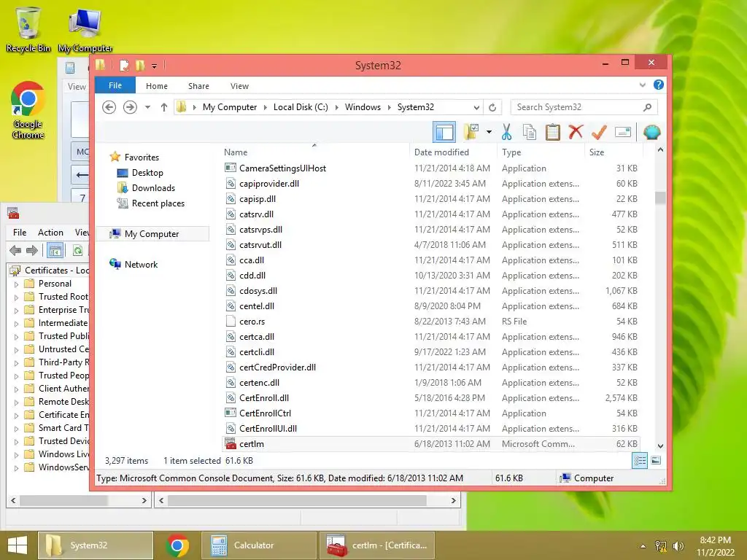747x560 pixels.
Task: Switch to Calculator on the taskbar
Action: (x=259, y=545)
